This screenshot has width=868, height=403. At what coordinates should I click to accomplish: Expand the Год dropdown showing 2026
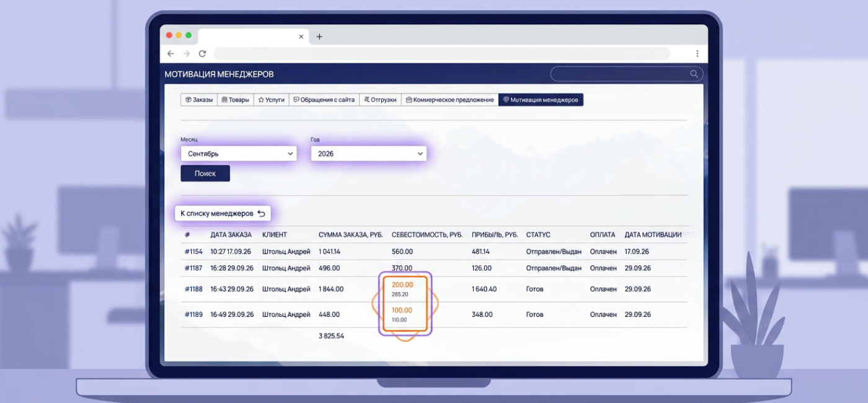368,154
